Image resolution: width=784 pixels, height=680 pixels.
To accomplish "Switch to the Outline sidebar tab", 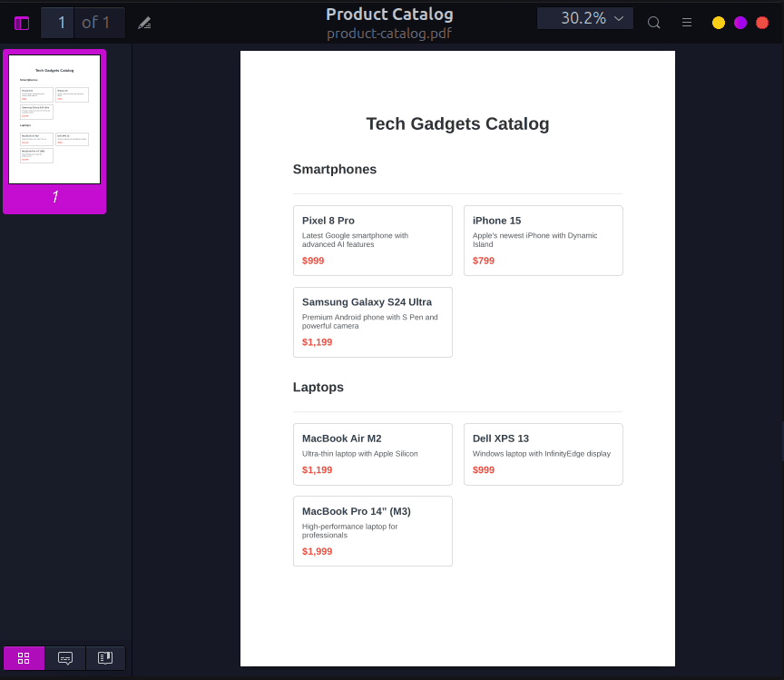I will (105, 657).
